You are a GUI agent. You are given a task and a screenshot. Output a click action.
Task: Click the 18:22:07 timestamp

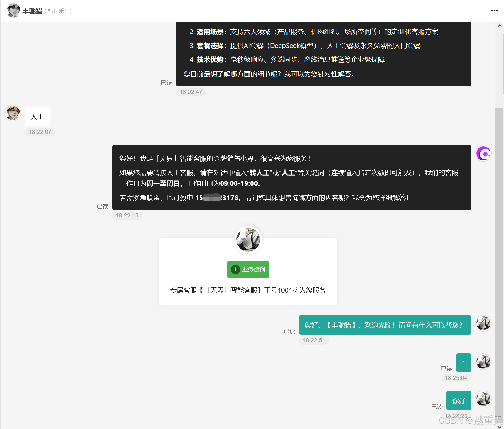40,132
